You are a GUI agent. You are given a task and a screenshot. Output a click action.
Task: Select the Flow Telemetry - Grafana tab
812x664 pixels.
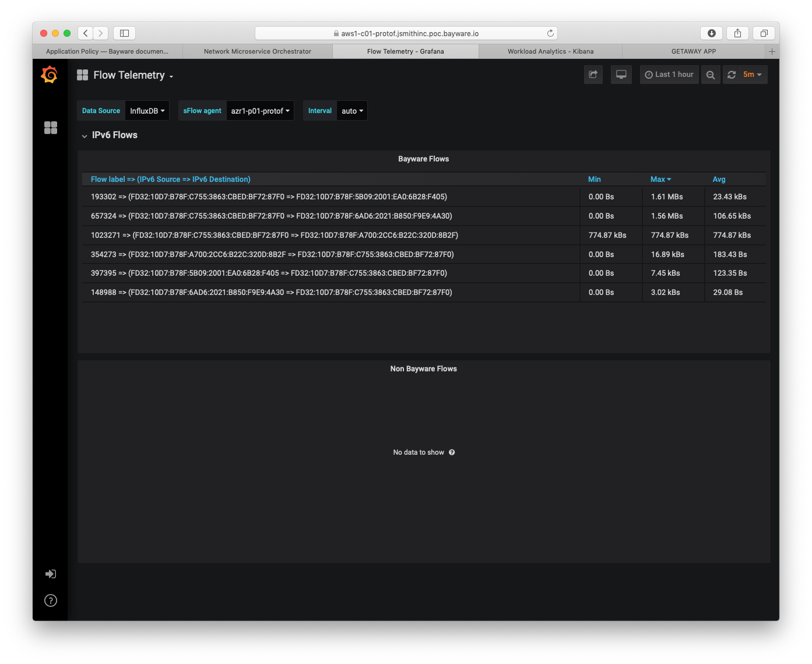pyautogui.click(x=406, y=51)
